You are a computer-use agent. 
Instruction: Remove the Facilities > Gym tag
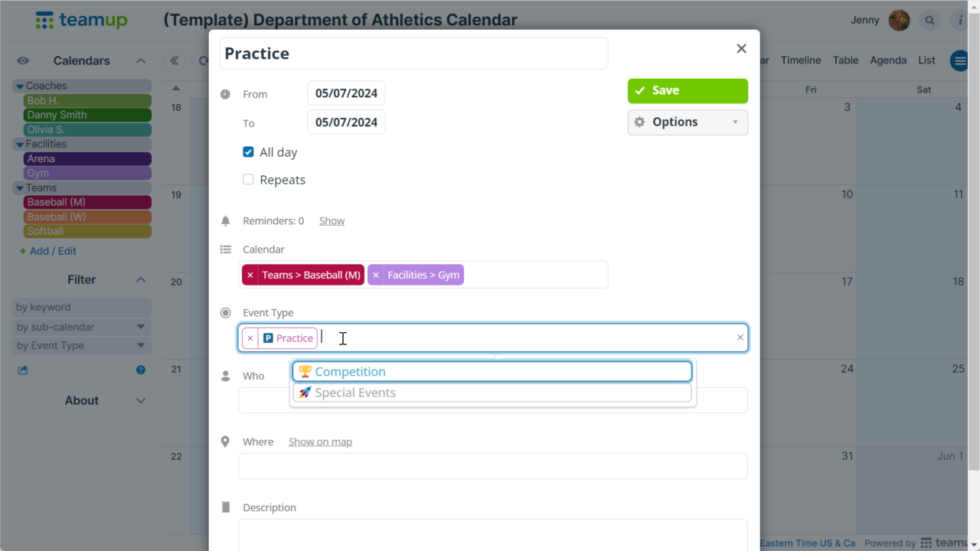375,275
